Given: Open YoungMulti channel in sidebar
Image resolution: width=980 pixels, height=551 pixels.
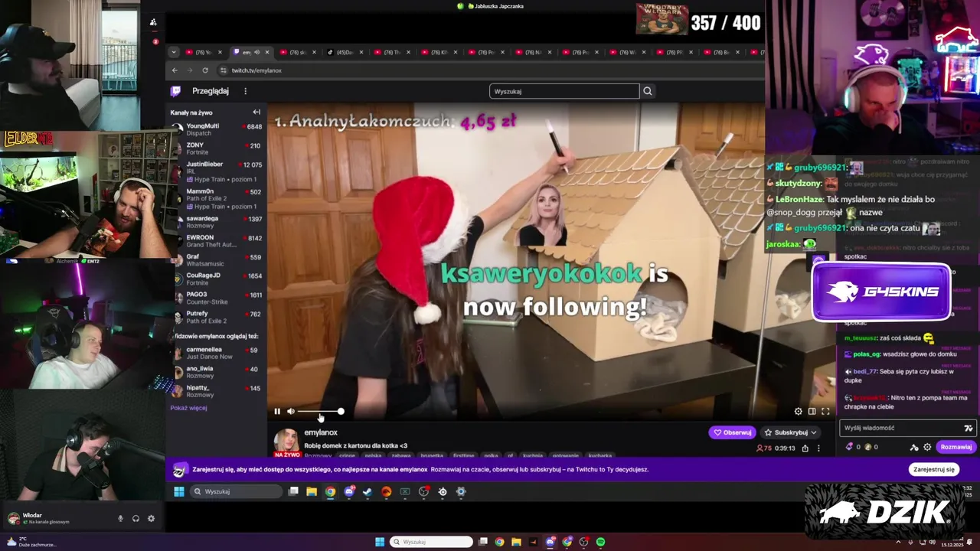Looking at the screenshot, I should pyautogui.click(x=217, y=129).
